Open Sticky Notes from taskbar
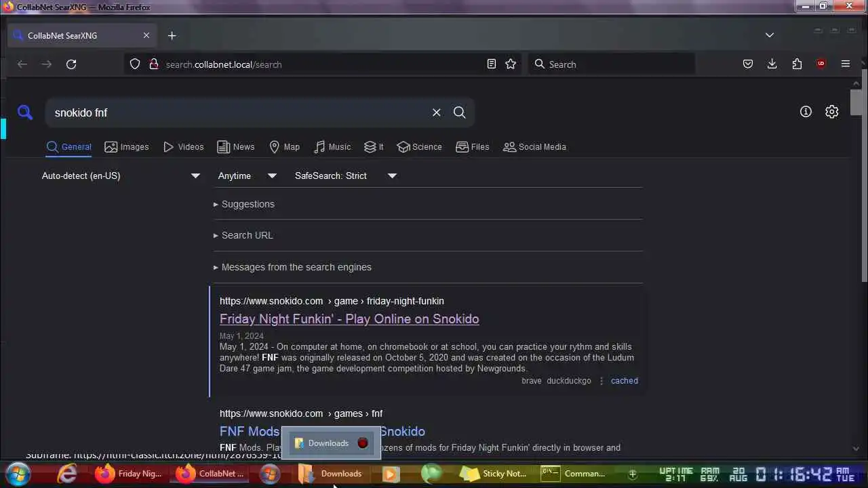Screen dimensions: 868x488 click(x=492, y=474)
